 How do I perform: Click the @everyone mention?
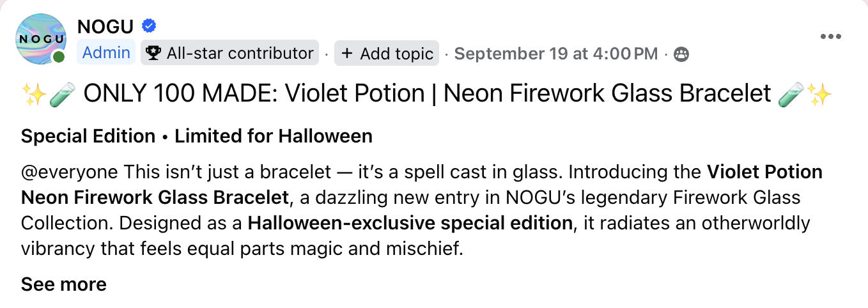pyautogui.click(x=69, y=173)
